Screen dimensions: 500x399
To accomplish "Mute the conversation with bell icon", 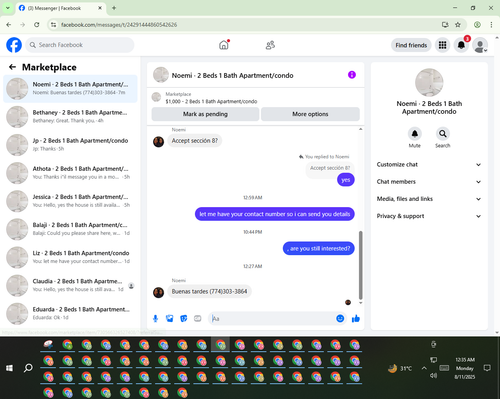I will click(415, 134).
